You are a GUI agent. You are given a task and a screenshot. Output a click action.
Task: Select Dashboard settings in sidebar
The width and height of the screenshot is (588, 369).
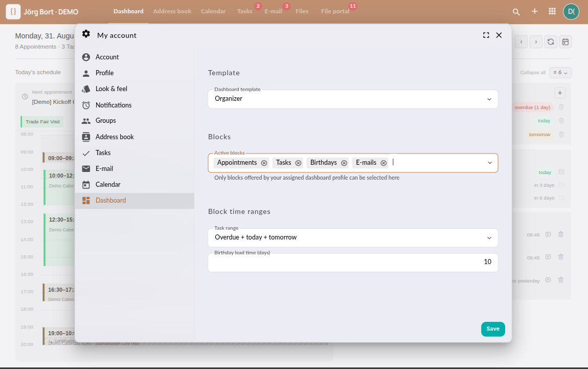(x=134, y=201)
